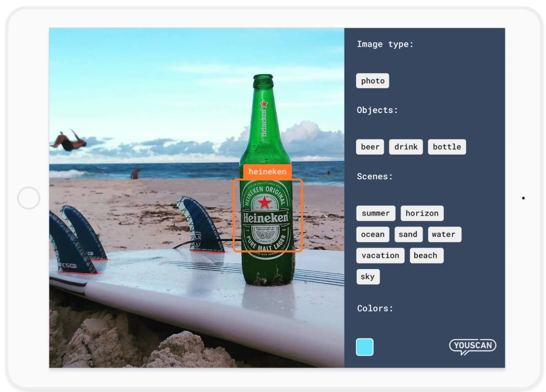Click the 'Objects:' heading
The image size is (546, 392).
pyautogui.click(x=377, y=110)
